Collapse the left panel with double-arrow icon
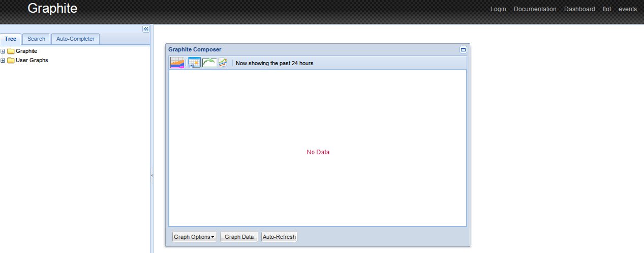Image resolution: width=644 pixels, height=253 pixels. click(145, 29)
